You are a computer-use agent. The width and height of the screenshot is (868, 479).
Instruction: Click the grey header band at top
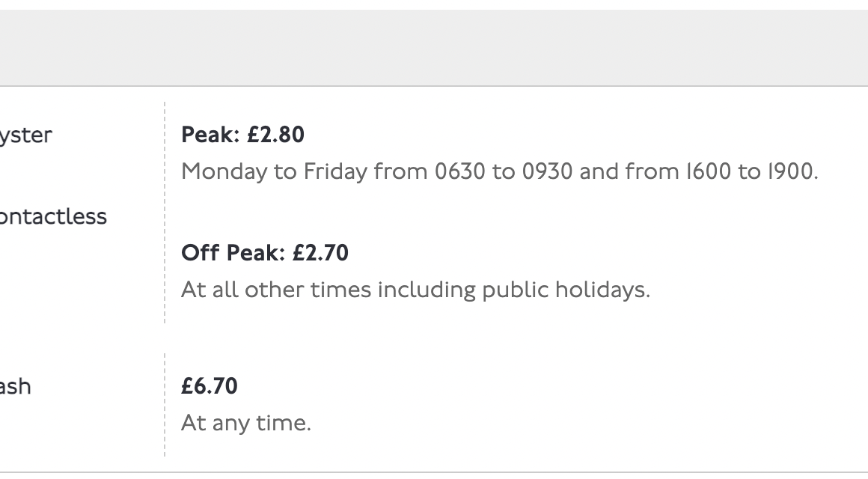[434, 48]
